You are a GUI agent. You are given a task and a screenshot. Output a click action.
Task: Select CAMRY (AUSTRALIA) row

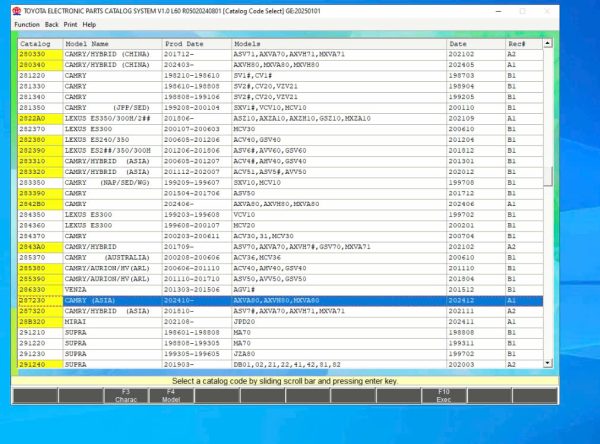point(280,258)
